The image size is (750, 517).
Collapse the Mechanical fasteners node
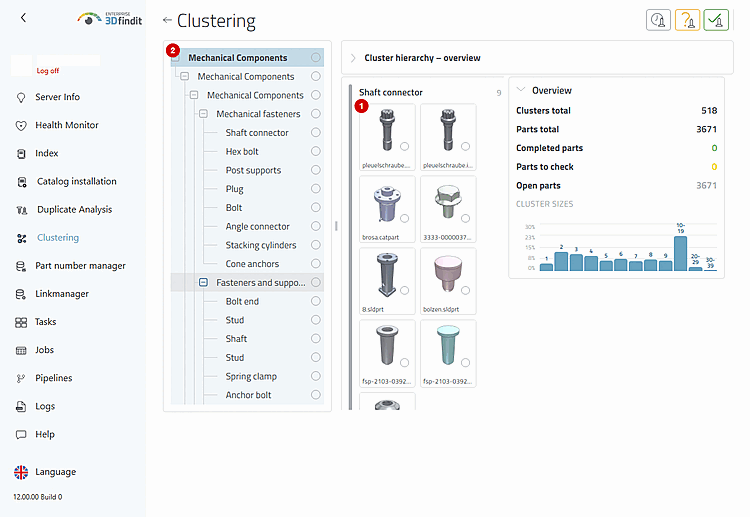click(x=203, y=114)
